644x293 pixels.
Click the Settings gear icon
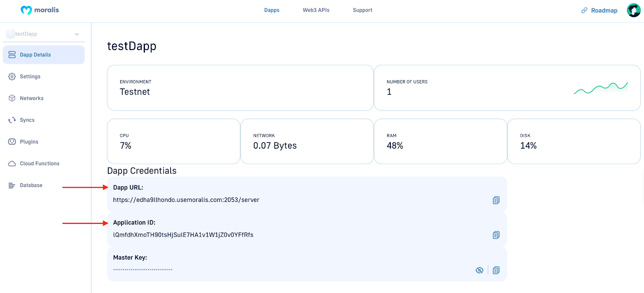click(x=12, y=77)
